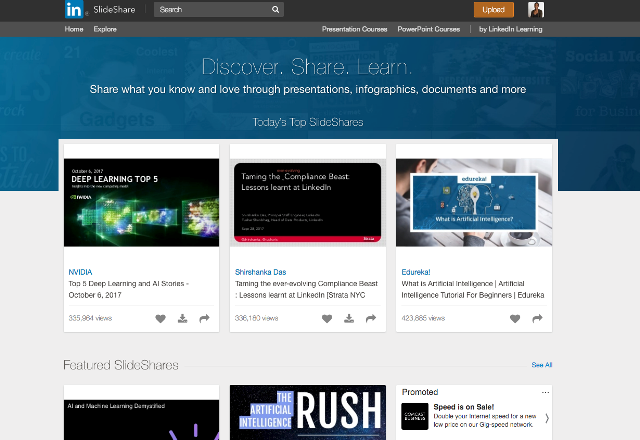Click the 335,984 views count
This screenshot has height=440, width=640.
[90, 318]
